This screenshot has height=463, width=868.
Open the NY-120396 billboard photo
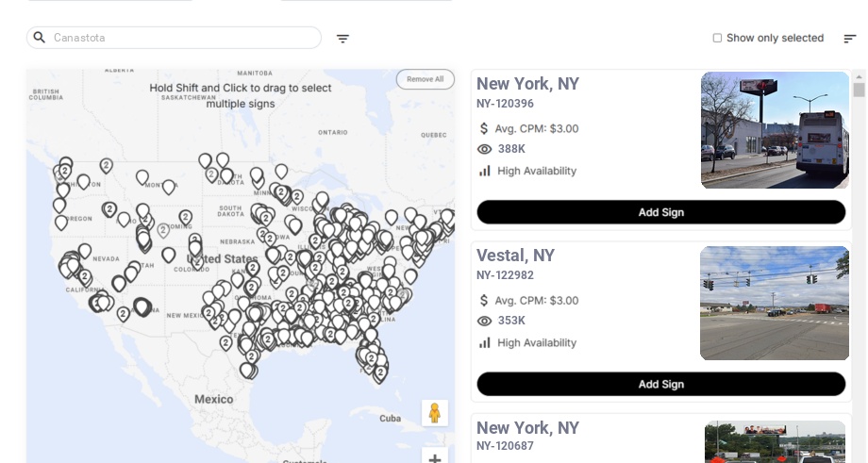point(775,130)
